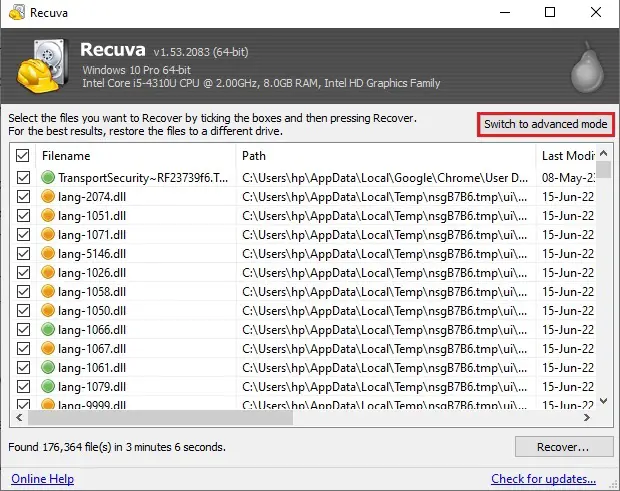Click the green status dot for TransportSecurity file

tap(48, 178)
